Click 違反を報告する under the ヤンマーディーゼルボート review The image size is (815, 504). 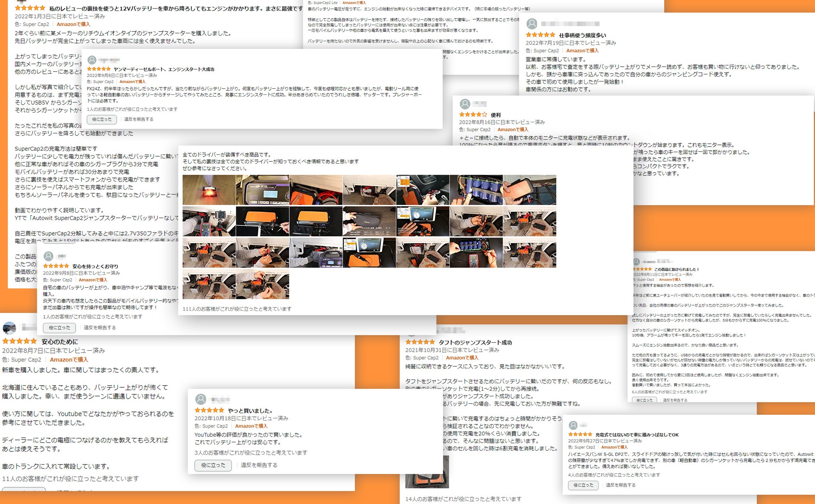pyautogui.click(x=139, y=119)
